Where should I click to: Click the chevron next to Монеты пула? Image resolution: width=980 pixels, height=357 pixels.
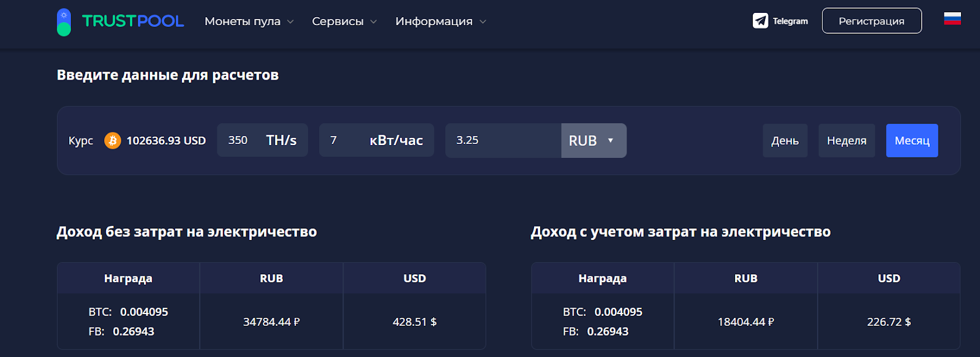pos(290,21)
